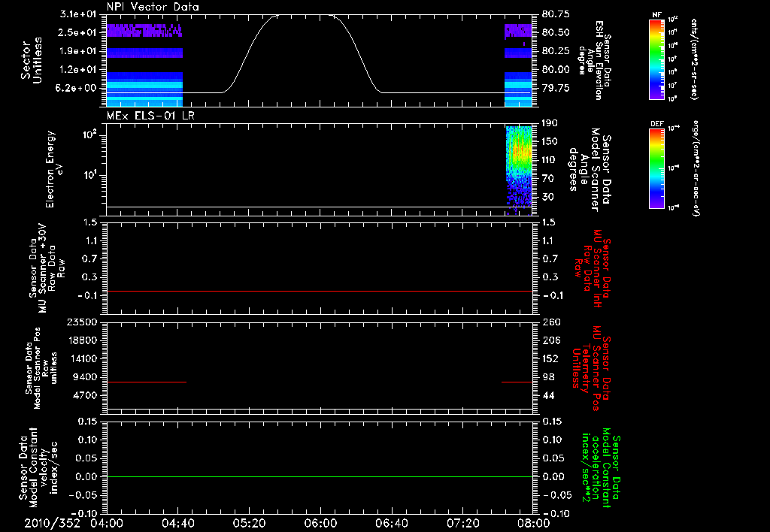Click the peak of the sun elevation curve
The width and height of the screenshot is (770, 532).
(x=303, y=15)
